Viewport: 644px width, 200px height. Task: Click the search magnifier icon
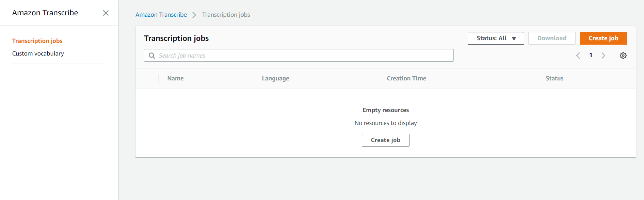(152, 56)
